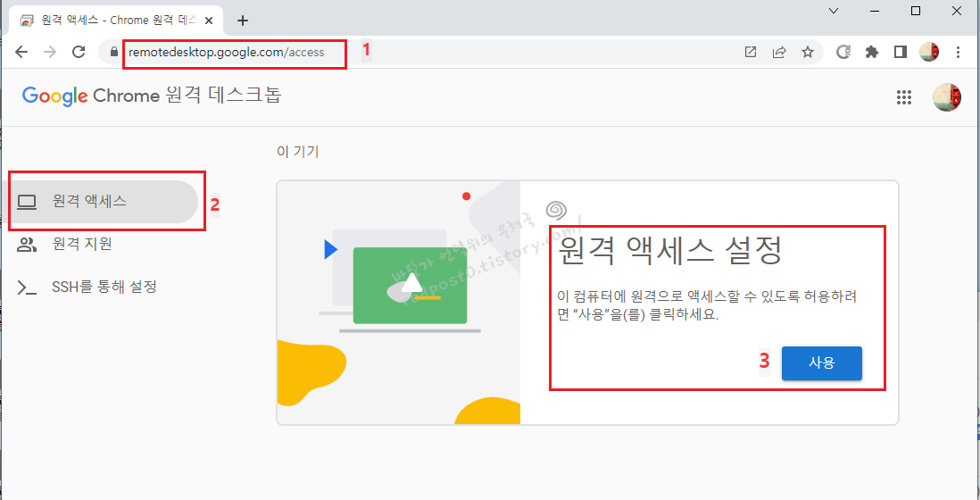Select 원격 액세스 in the sidebar

click(99, 202)
